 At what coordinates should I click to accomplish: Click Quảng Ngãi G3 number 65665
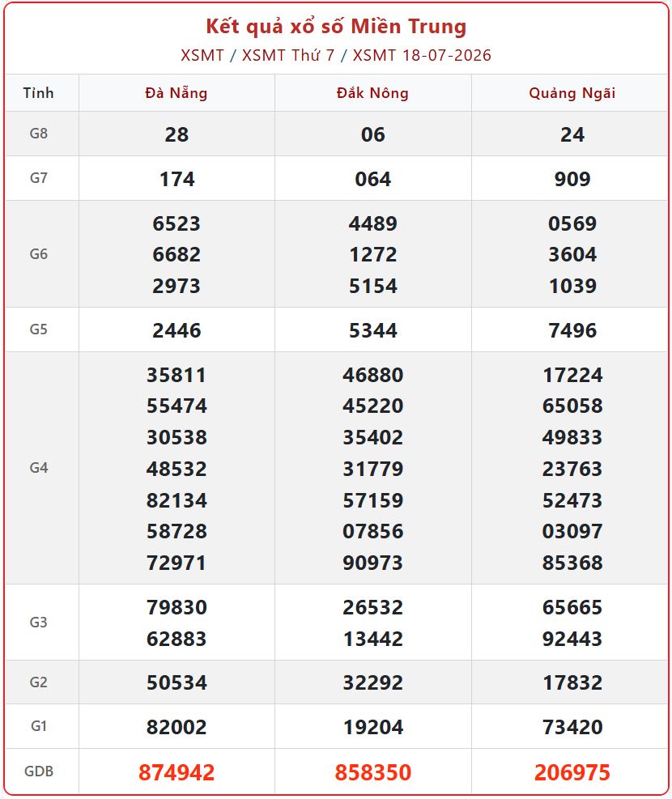pos(572,607)
